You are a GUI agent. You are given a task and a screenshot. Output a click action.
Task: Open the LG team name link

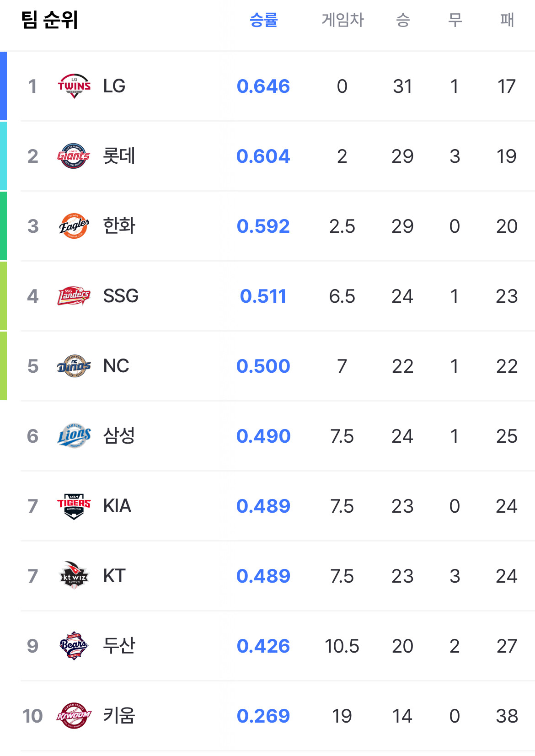pyautogui.click(x=114, y=86)
